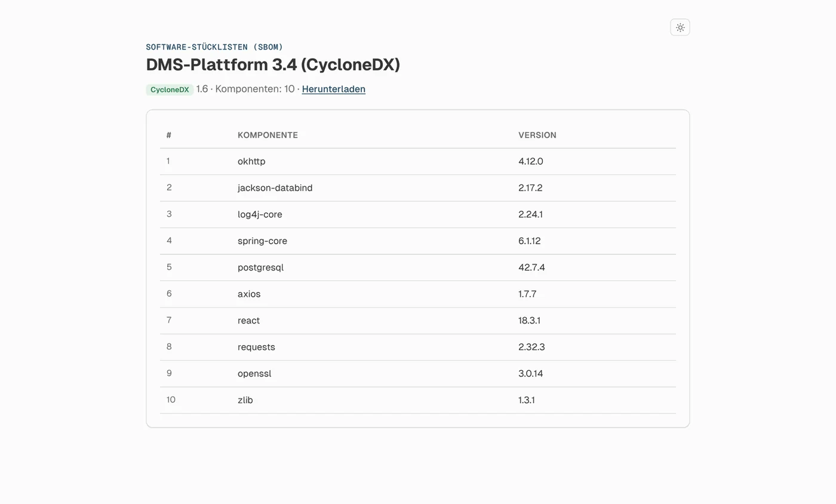Click version 4.12.0 of okhttp
Screen dimensions: 836x504
[531, 161]
